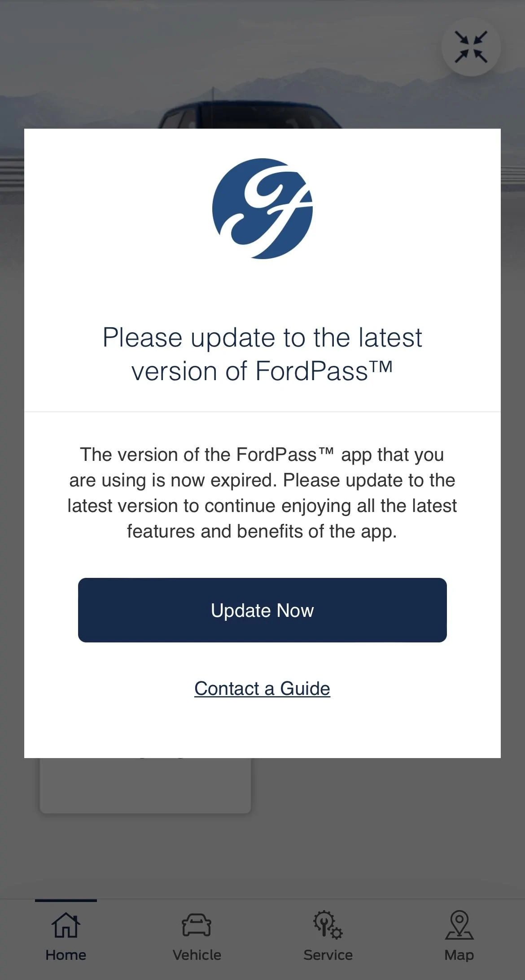Click the dimmed vehicle photo behind dialog
Screen dimensions: 525x980
tap(251, 112)
